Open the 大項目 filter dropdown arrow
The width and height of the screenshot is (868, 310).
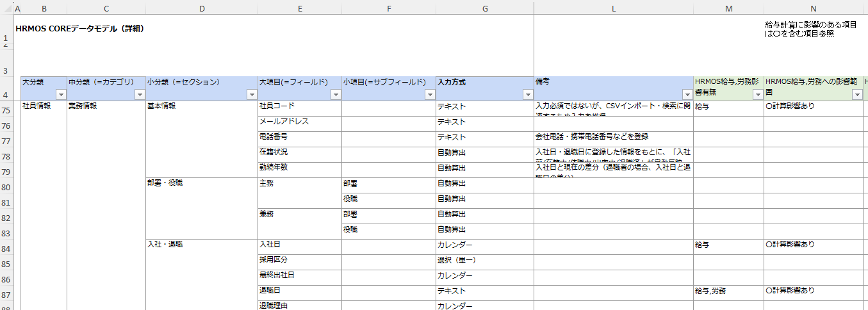[x=335, y=95]
